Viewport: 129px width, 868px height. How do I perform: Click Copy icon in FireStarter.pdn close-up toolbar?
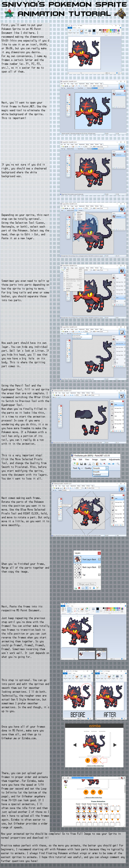[x=93, y=464]
